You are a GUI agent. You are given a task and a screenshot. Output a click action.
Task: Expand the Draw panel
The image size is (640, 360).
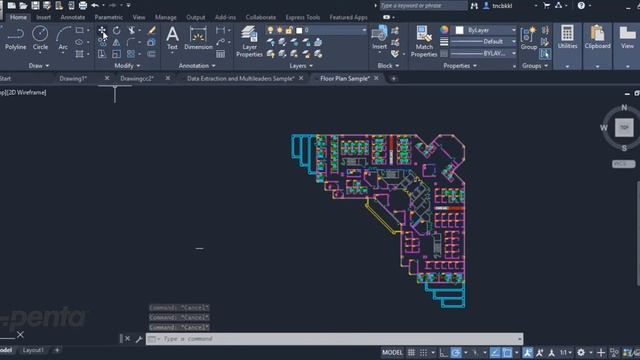[x=39, y=66]
